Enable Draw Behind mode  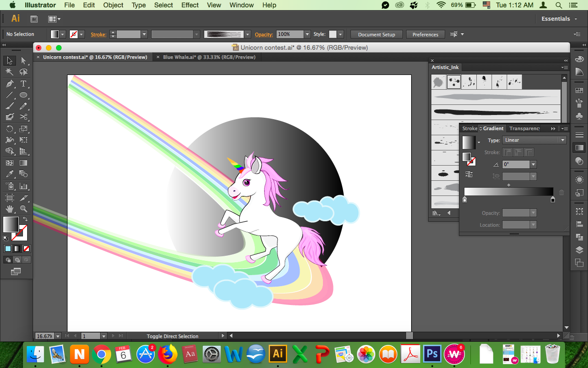pos(17,259)
